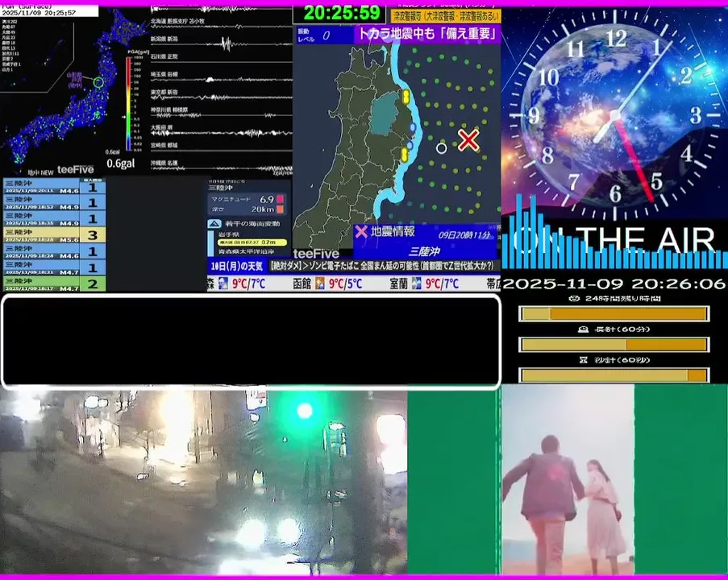Click the street camera feed with green light

pos(203,482)
